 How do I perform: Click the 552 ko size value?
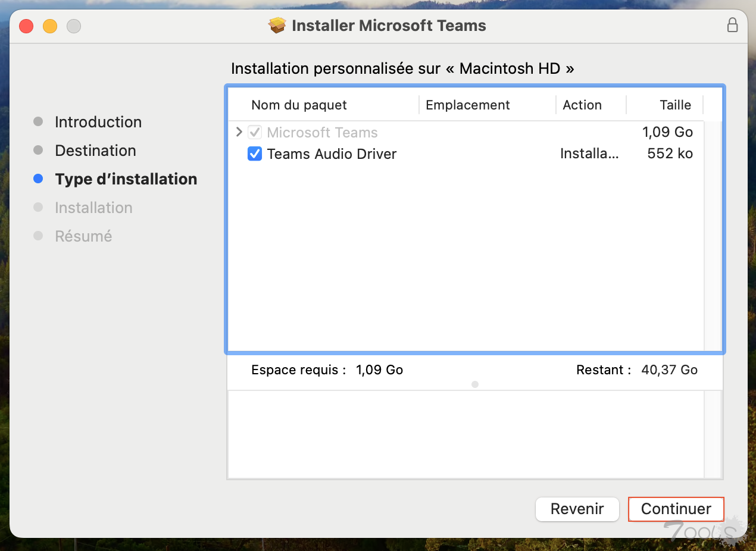[x=670, y=154]
